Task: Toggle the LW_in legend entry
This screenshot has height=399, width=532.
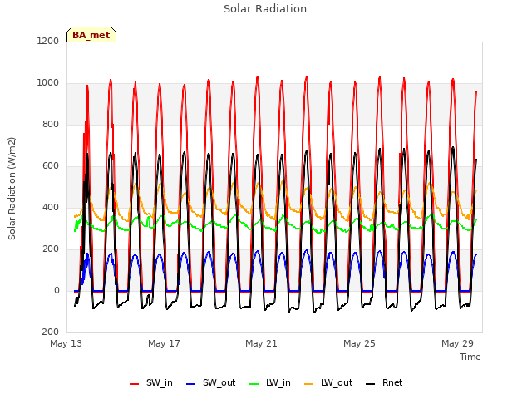Action: (269, 383)
